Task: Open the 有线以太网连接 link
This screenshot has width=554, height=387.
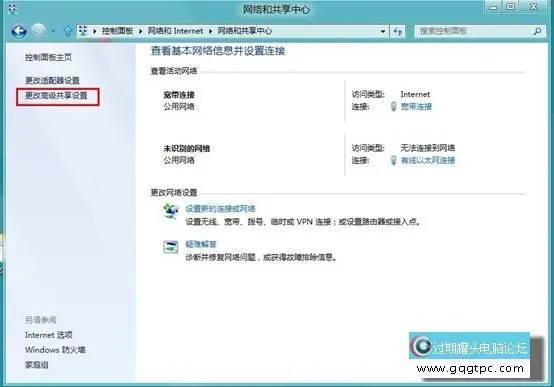Action: 428,160
